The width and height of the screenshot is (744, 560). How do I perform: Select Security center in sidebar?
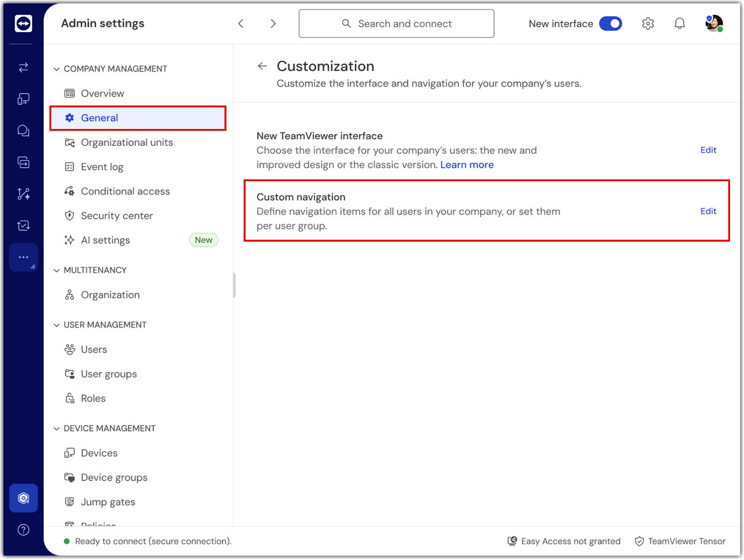tap(117, 216)
